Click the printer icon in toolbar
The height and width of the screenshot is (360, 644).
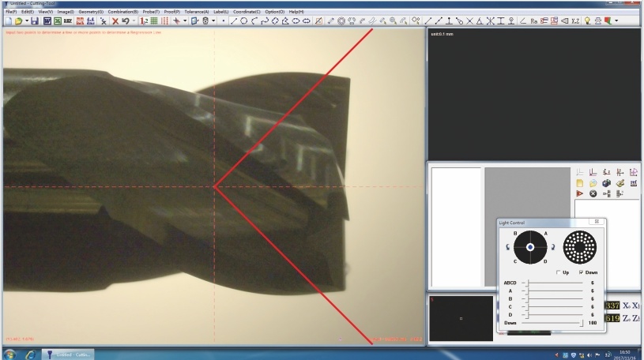(x=599, y=21)
